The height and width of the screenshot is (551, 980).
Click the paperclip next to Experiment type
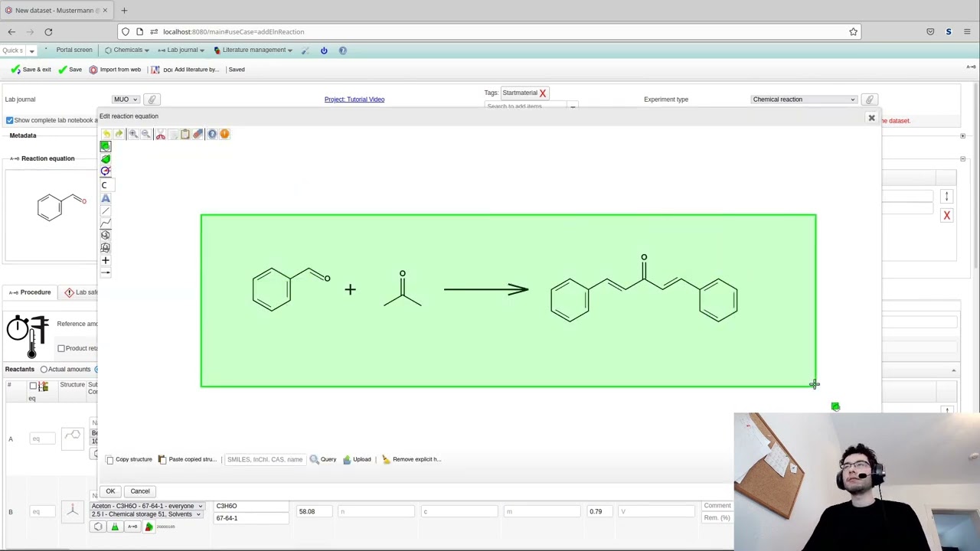[x=869, y=99]
